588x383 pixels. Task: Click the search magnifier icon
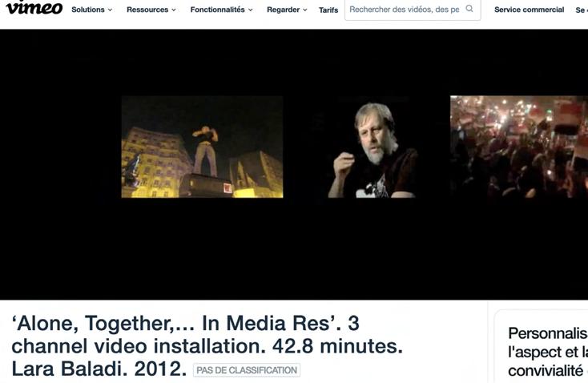tap(469, 9)
